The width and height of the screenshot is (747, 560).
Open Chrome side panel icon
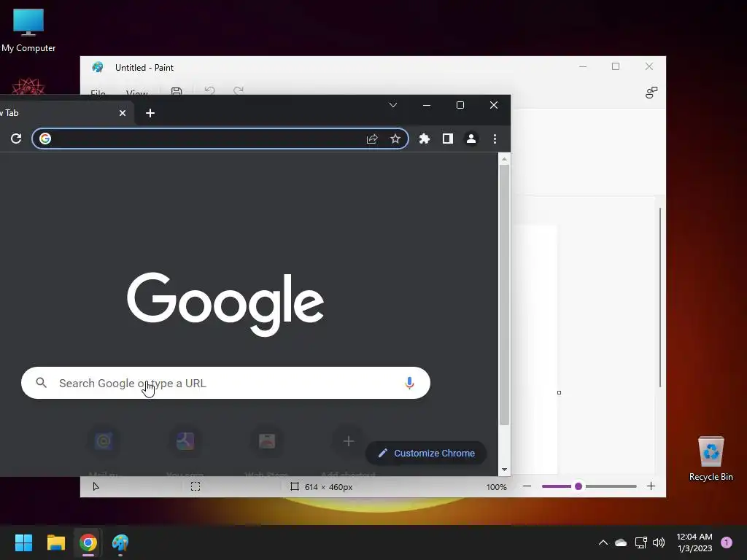point(448,139)
